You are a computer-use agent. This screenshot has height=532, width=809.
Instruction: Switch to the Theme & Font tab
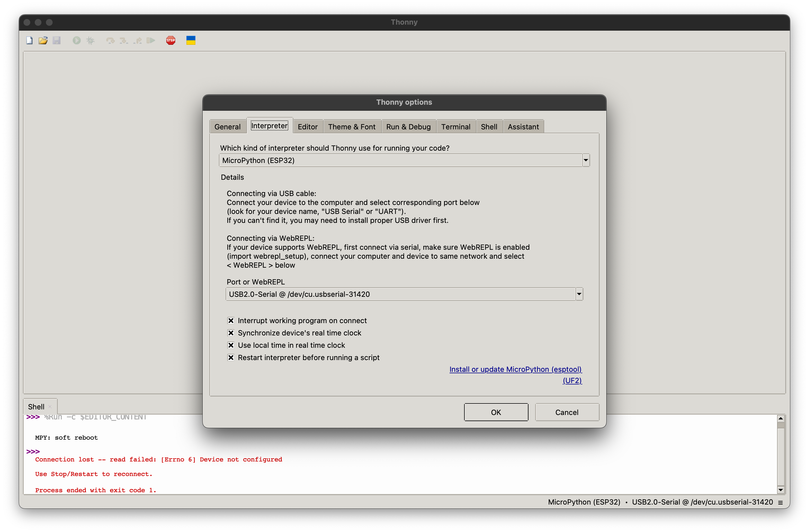coord(352,127)
